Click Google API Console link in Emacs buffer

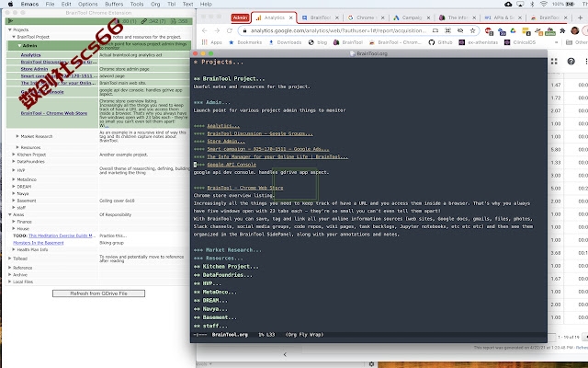(x=232, y=165)
